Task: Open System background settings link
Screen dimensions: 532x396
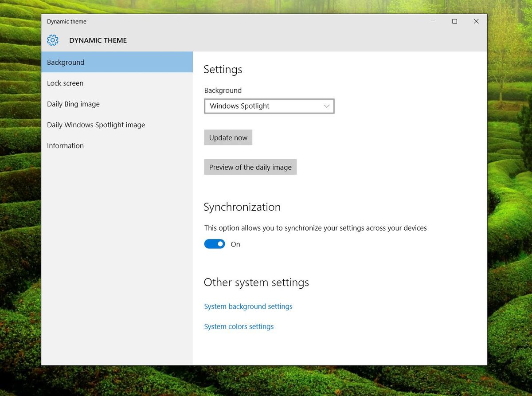Action: pyautogui.click(x=248, y=306)
